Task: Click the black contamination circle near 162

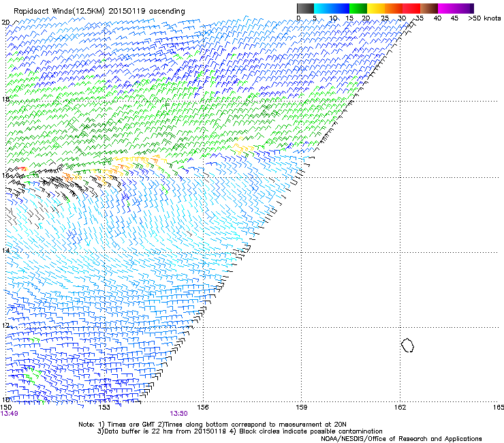Action: (407, 345)
